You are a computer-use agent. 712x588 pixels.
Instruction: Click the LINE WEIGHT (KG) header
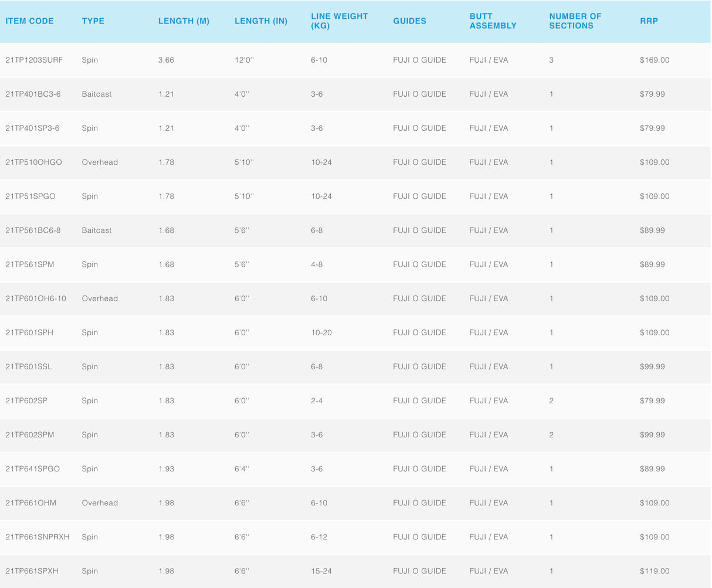[339, 21]
